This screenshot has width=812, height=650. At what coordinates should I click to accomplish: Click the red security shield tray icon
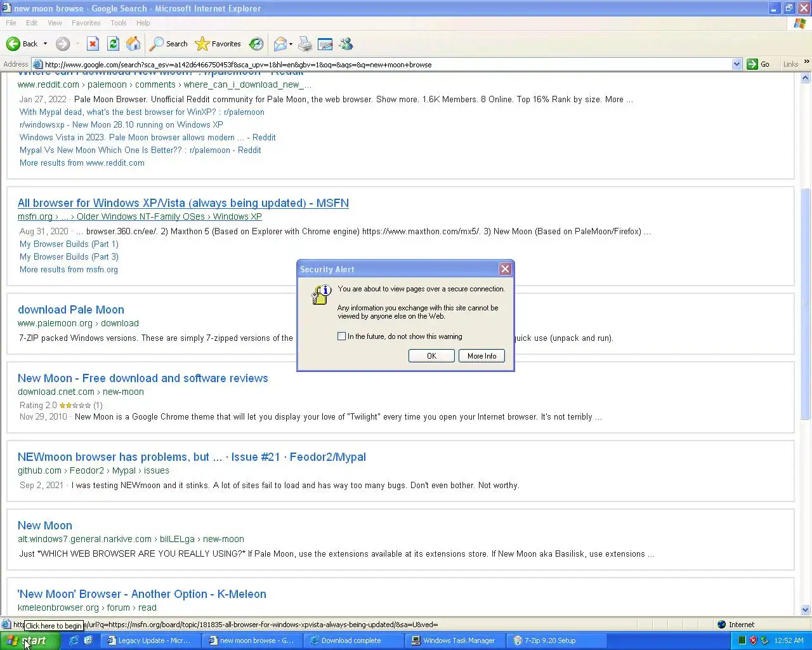[x=753, y=640]
